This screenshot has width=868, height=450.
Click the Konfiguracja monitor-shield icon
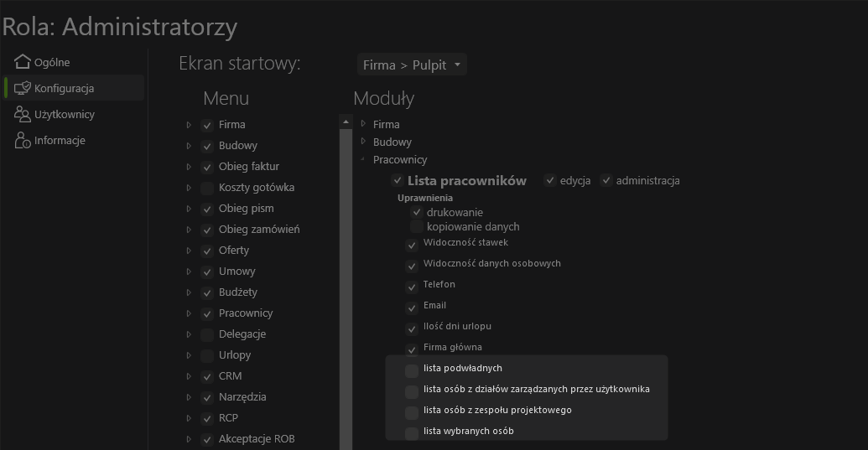22,88
